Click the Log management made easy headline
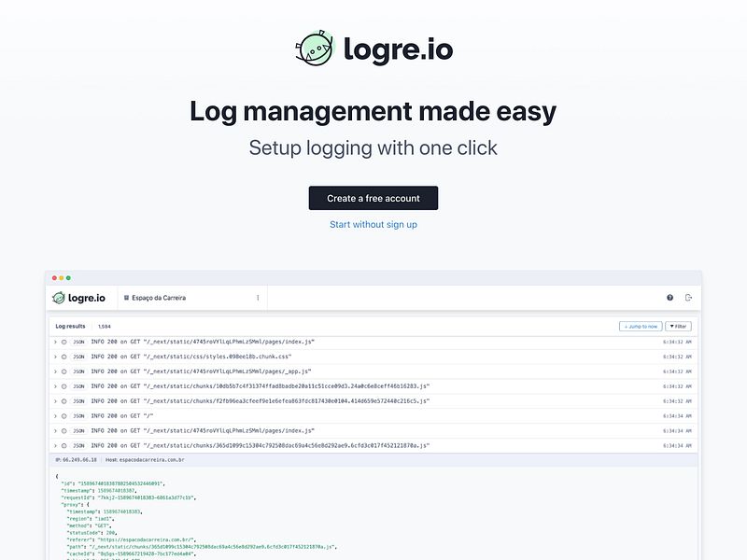This screenshot has height=560, width=747. click(x=373, y=111)
